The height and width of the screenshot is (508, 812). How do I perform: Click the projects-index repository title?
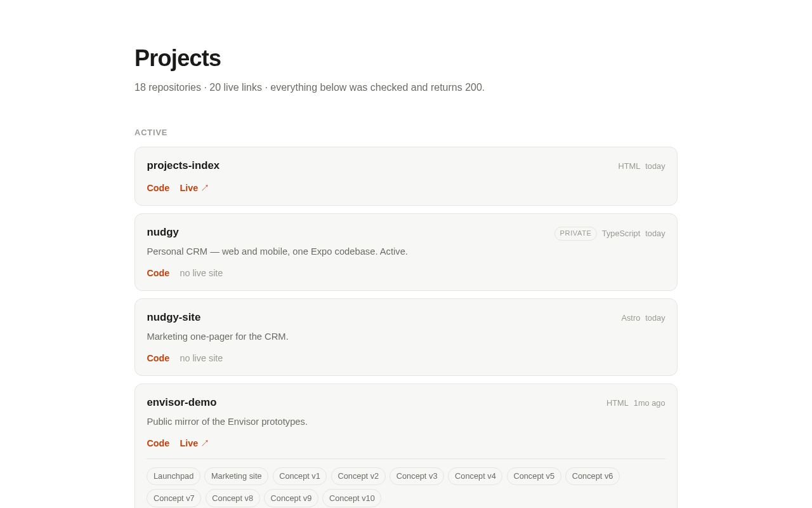tap(183, 166)
